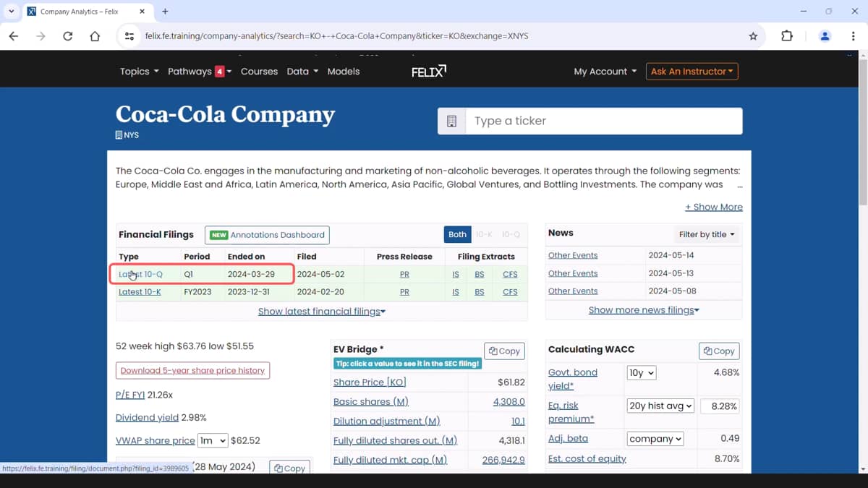Click the P/E FY1 link

tap(130, 395)
